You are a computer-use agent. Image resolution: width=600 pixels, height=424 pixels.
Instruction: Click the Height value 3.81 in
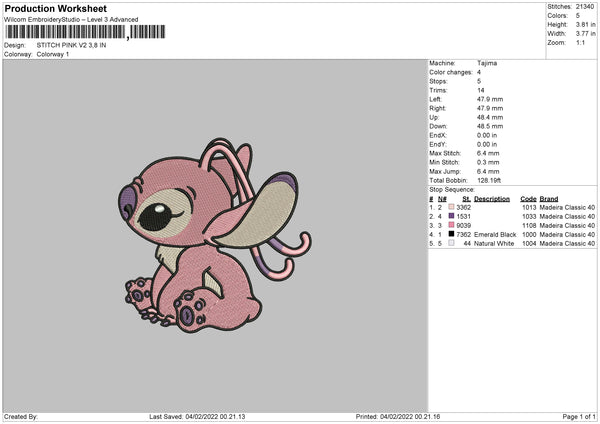point(586,24)
